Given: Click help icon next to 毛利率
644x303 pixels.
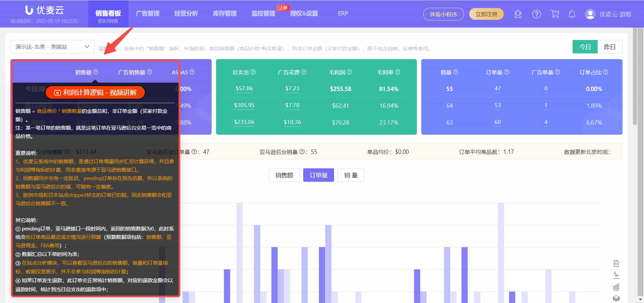Looking at the screenshot, I should pyautogui.click(x=398, y=72).
